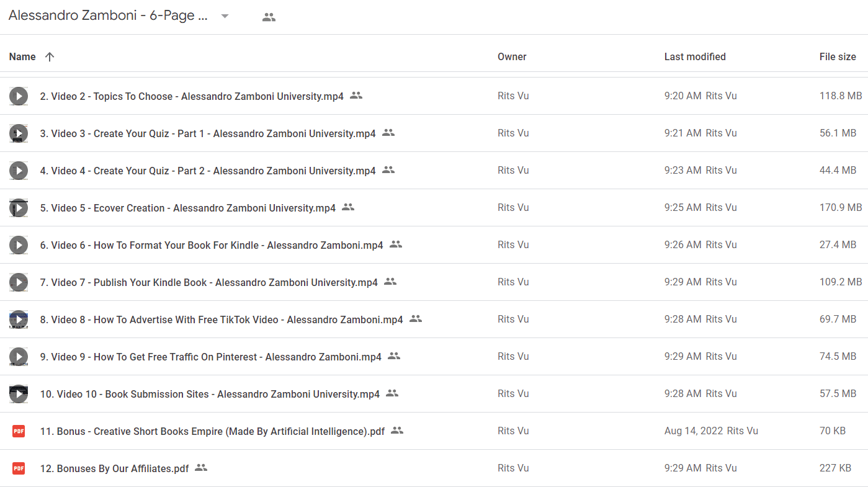This screenshot has height=487, width=868.
Task: Click the Last modified column header
Action: pos(695,56)
